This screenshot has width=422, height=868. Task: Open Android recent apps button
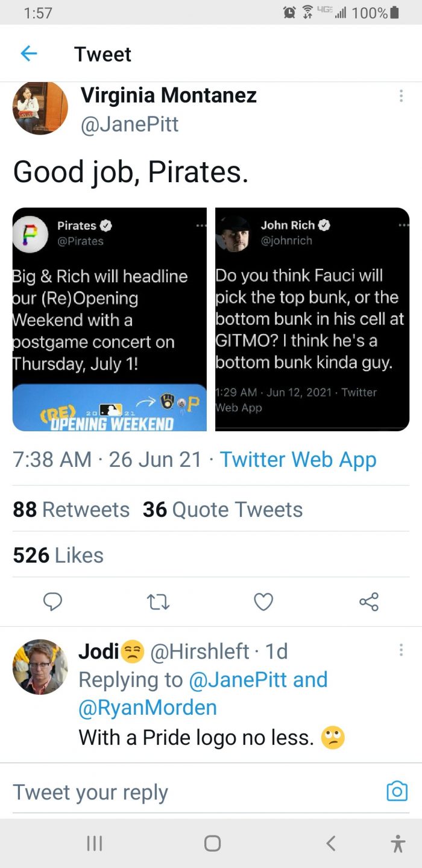[x=93, y=843]
